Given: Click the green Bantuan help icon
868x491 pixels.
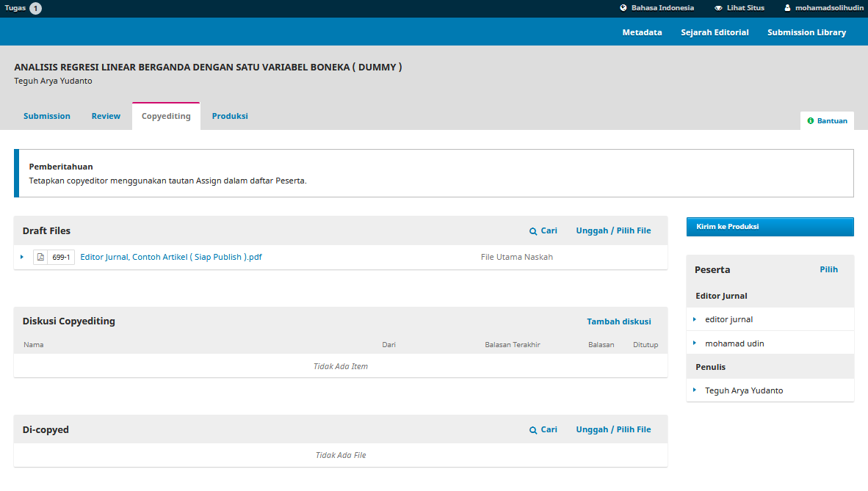Looking at the screenshot, I should pos(811,121).
